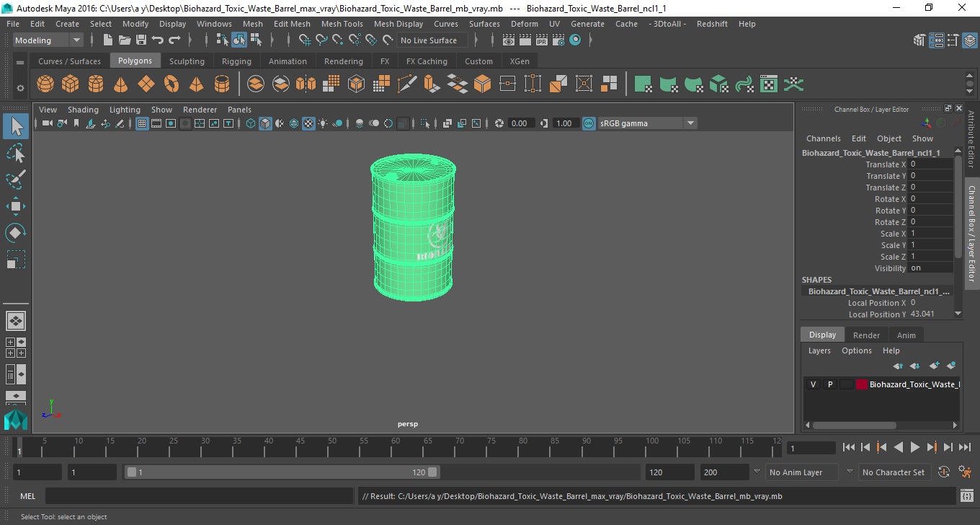Select the Move tool in the toolbox
The height and width of the screenshot is (525, 980).
[x=16, y=206]
